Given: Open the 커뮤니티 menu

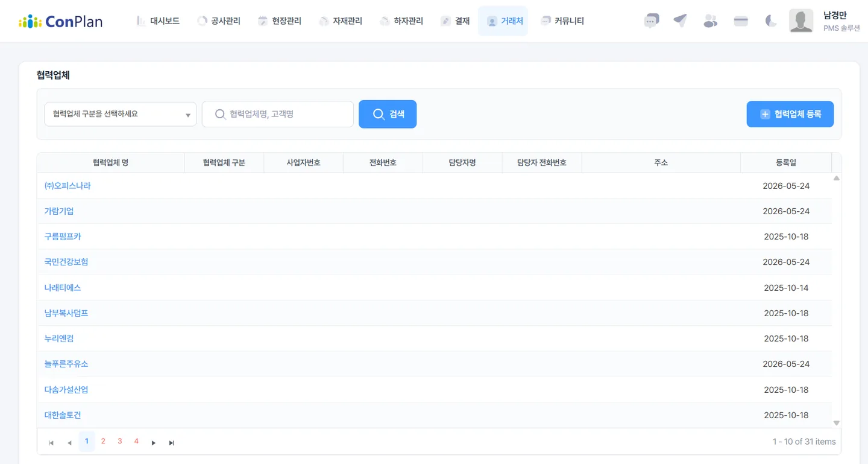Looking at the screenshot, I should click(x=562, y=21).
